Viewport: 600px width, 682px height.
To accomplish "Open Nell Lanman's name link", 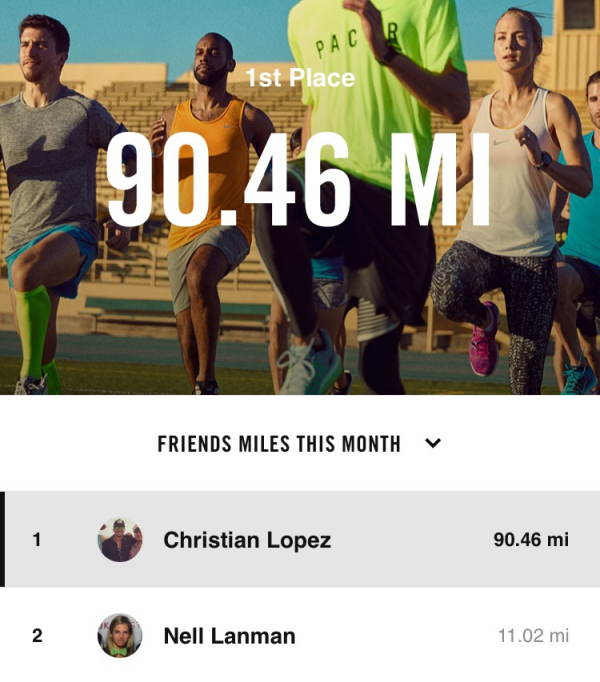I will tap(229, 635).
